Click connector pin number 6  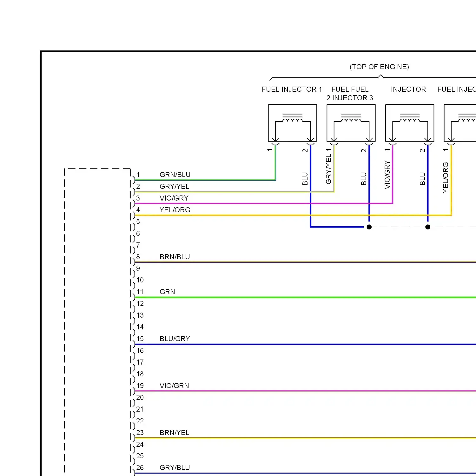[138, 233]
